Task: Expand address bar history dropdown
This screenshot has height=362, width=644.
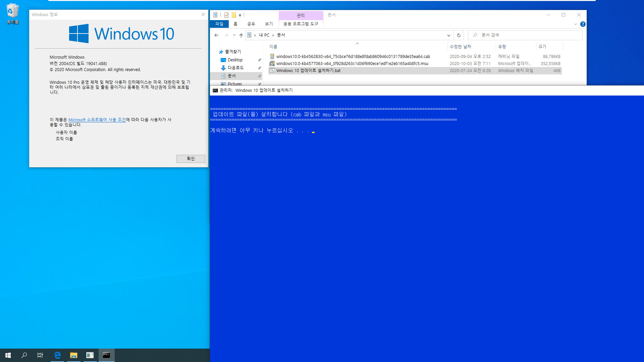Action: [x=448, y=35]
